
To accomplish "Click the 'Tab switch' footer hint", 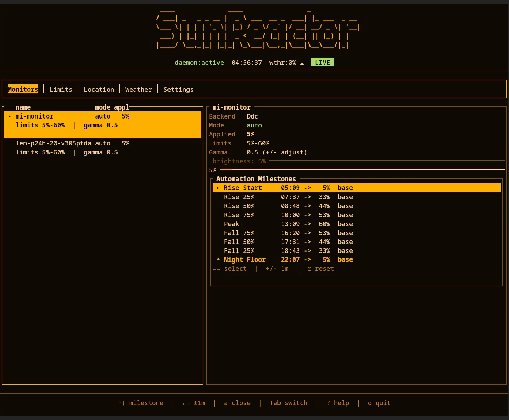I will coord(288,403).
